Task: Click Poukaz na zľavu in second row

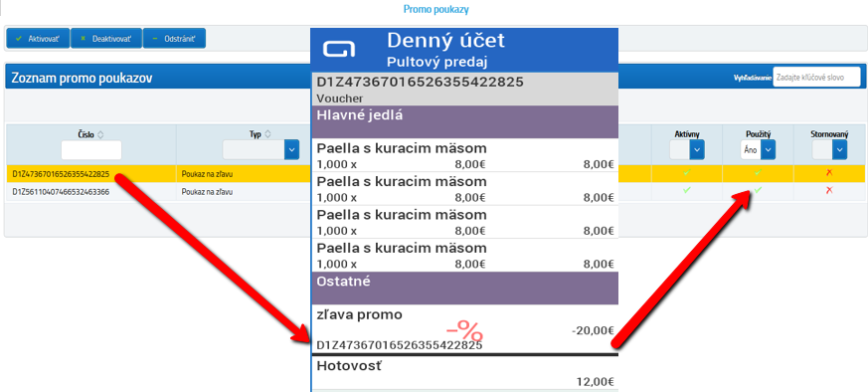Action: (207, 192)
